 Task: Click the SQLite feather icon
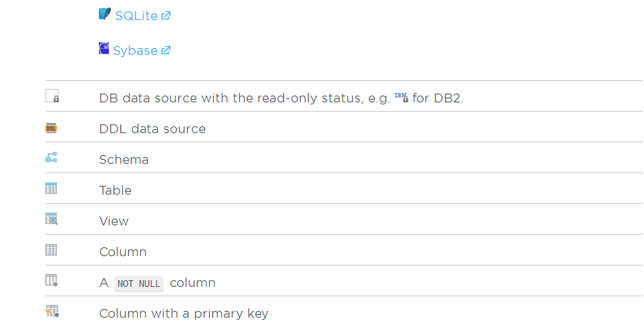tap(105, 15)
